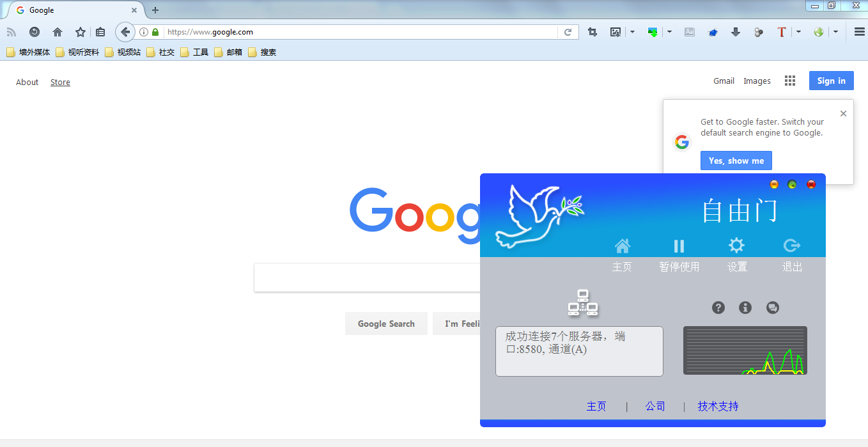Bookmark this page with the star icon
The image size is (868, 447).
[x=81, y=32]
